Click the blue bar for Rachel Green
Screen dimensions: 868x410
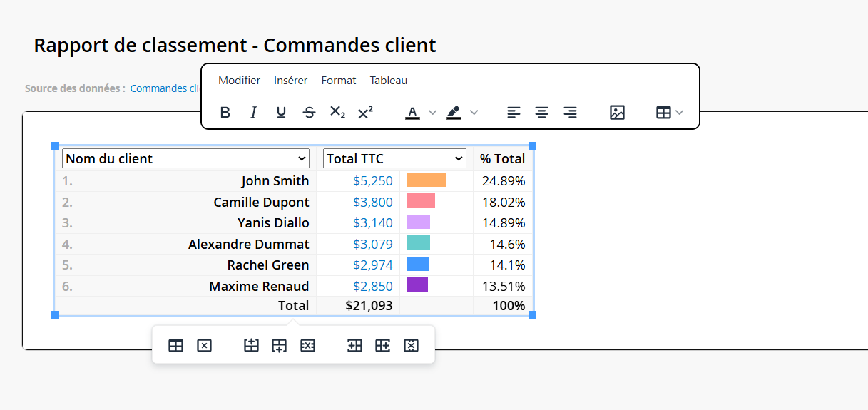tap(418, 264)
